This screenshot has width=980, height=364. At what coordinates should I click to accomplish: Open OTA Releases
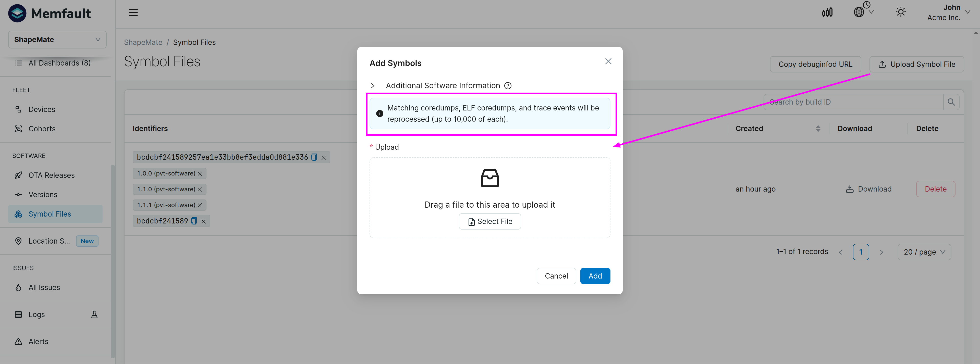pyautogui.click(x=56, y=175)
